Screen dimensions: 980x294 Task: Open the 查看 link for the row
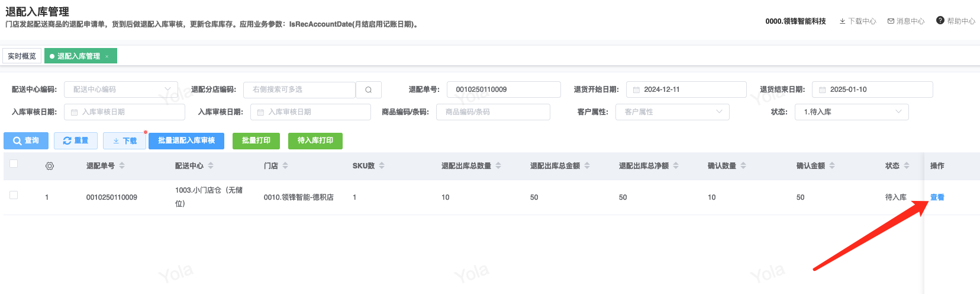(937, 197)
